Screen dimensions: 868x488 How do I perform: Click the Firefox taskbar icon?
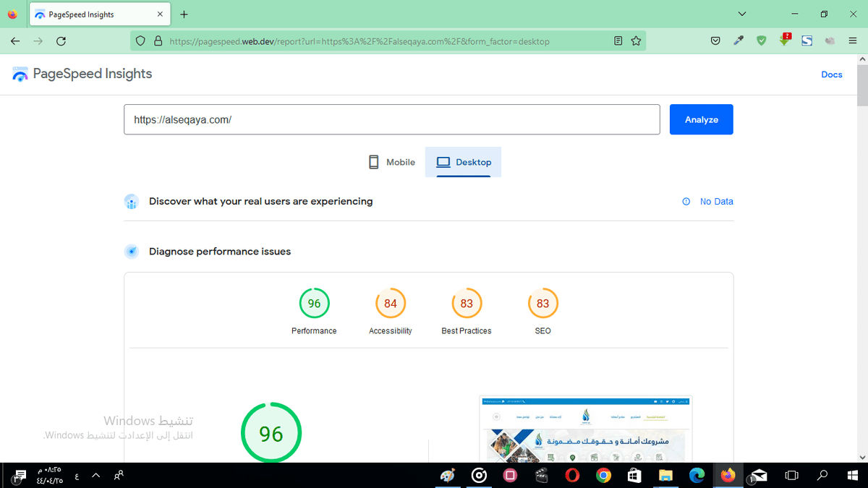coord(728,475)
